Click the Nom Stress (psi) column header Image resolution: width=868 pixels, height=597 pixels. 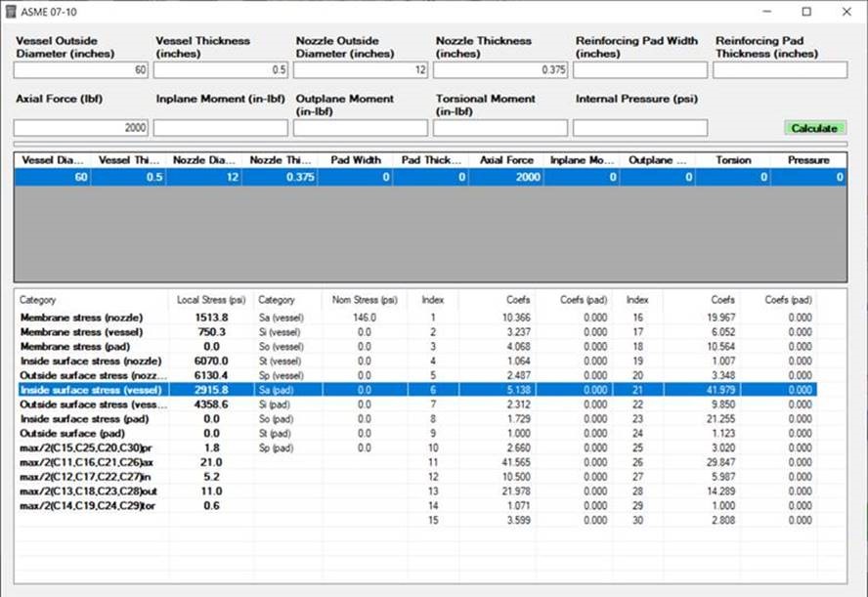click(x=365, y=300)
